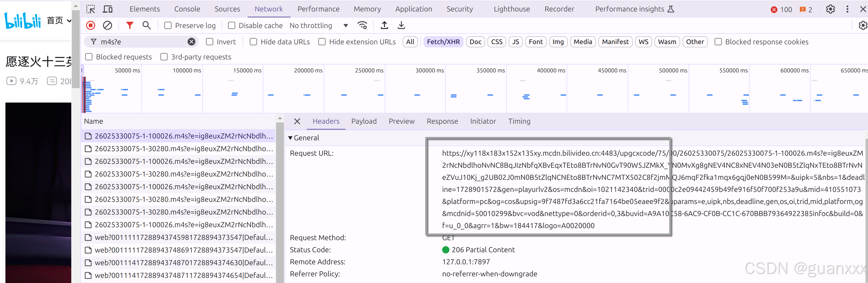Filter requests by JS
Viewport: 868px width, 283px height.
coord(516,42)
